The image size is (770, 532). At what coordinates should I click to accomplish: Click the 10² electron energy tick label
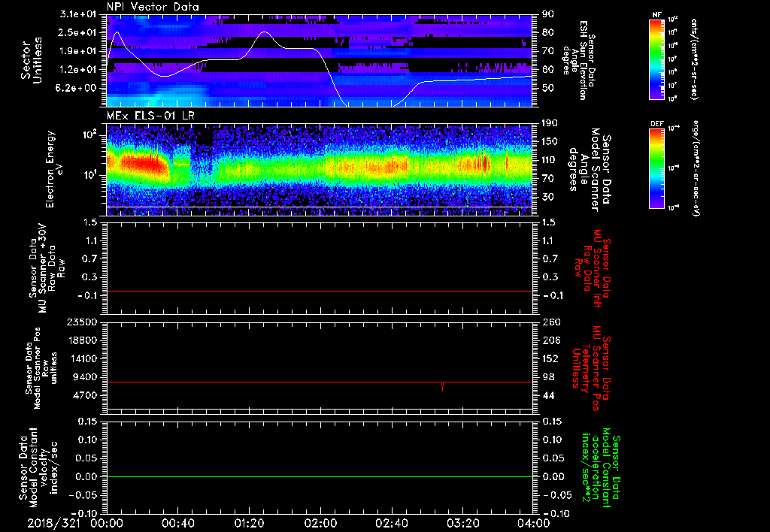point(89,135)
